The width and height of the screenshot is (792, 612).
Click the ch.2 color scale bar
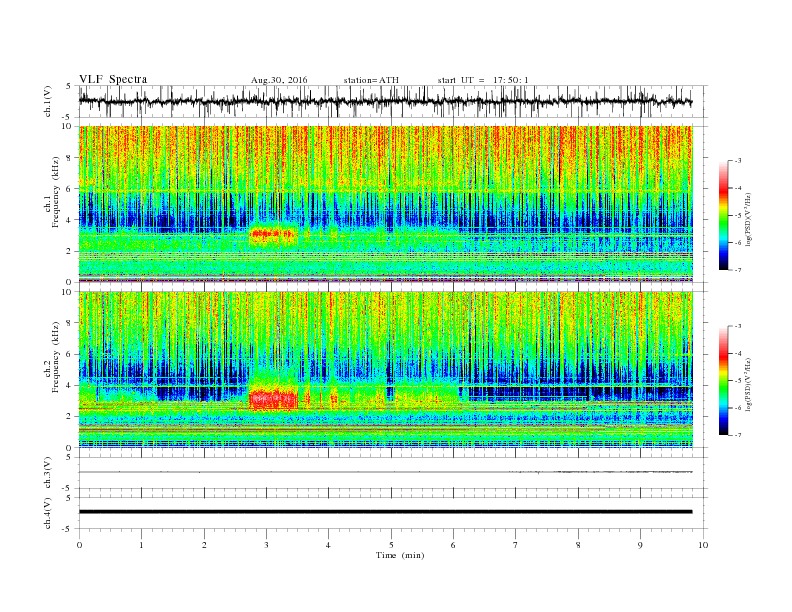pyautogui.click(x=724, y=380)
